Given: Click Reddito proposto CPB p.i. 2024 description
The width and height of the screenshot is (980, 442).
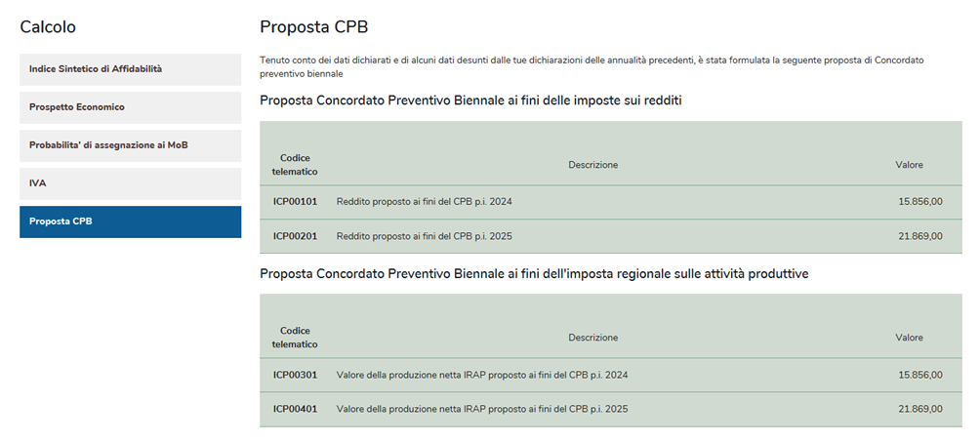Looking at the screenshot, I should (424, 202).
